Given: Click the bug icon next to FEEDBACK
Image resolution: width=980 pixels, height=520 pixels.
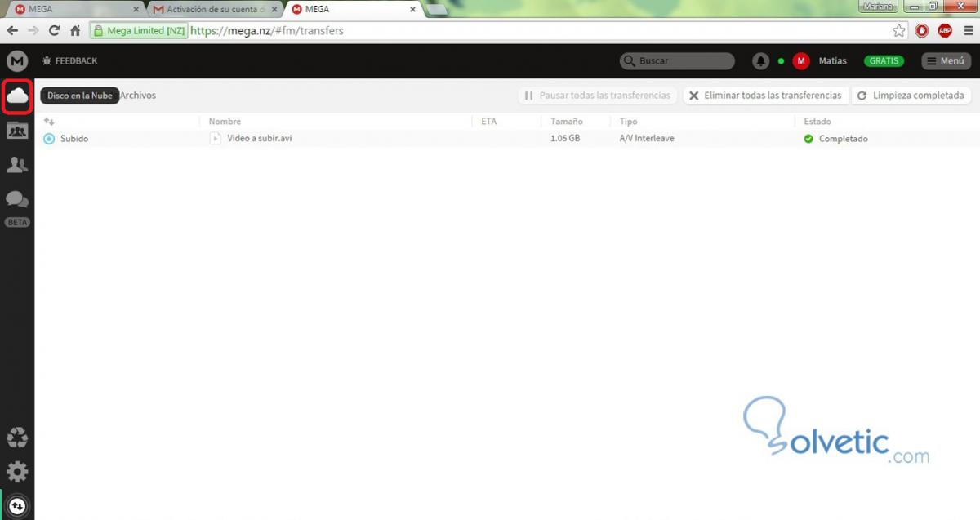Looking at the screenshot, I should click(47, 60).
